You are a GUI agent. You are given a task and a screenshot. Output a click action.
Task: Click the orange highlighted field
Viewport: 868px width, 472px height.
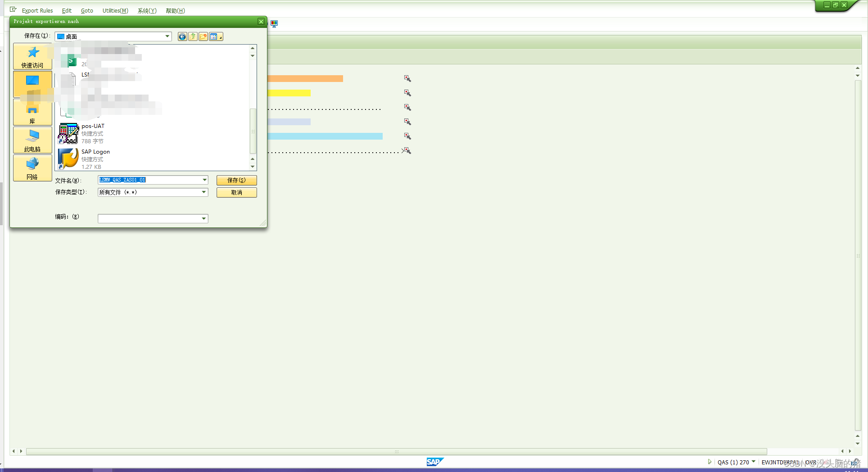[305, 78]
